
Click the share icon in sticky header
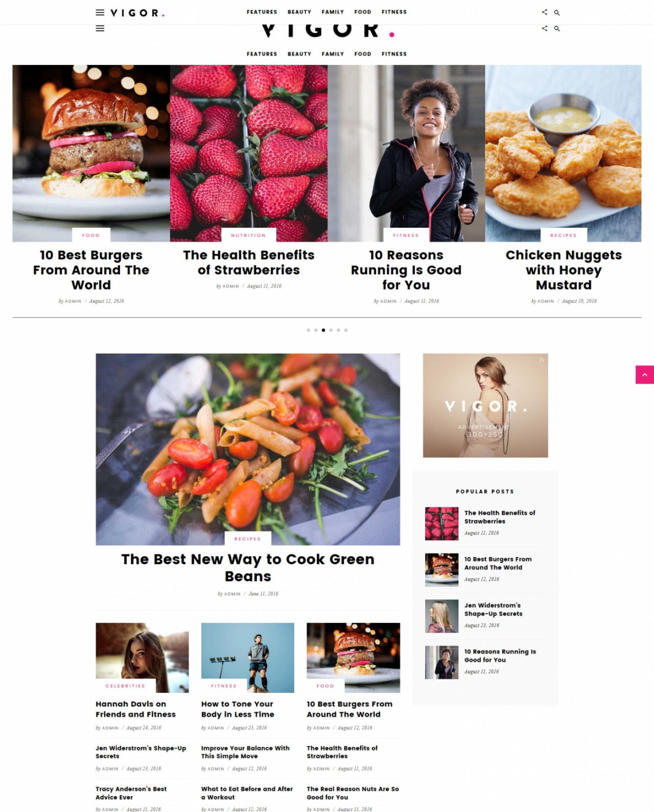click(545, 12)
